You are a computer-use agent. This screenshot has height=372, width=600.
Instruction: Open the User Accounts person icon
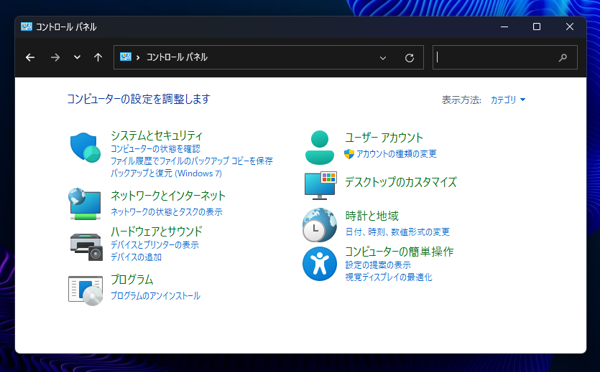(320, 147)
